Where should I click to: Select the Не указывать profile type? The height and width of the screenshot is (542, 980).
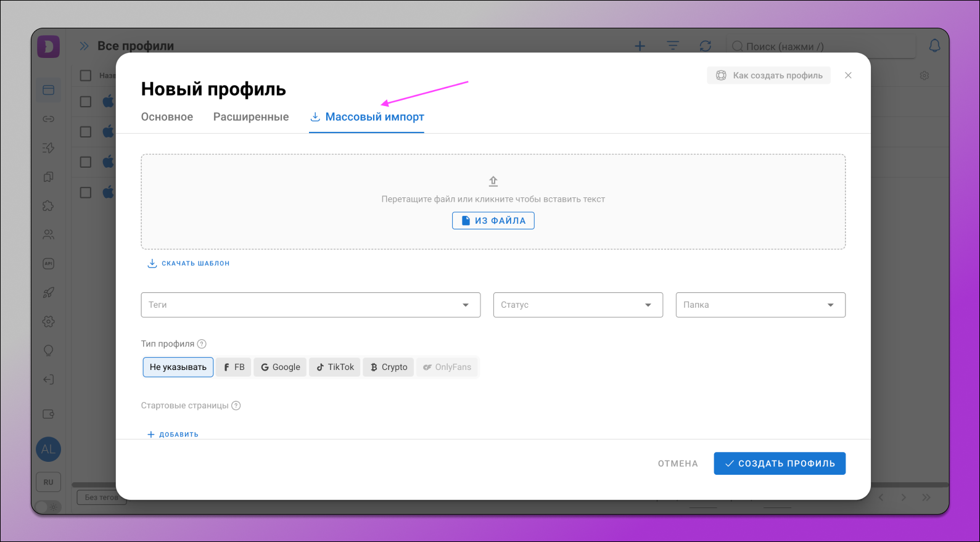tap(178, 367)
